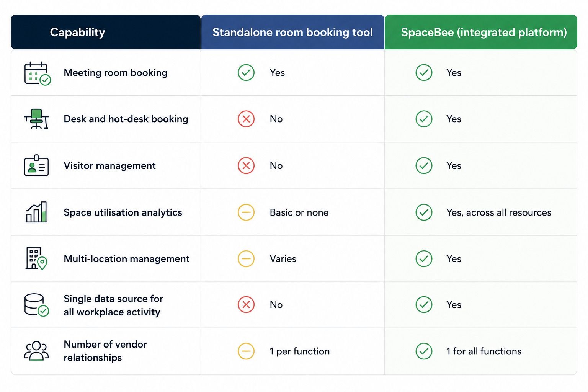Click the Space utilisation analytics chart icon
Viewport: 588px width, 392px height.
click(36, 212)
